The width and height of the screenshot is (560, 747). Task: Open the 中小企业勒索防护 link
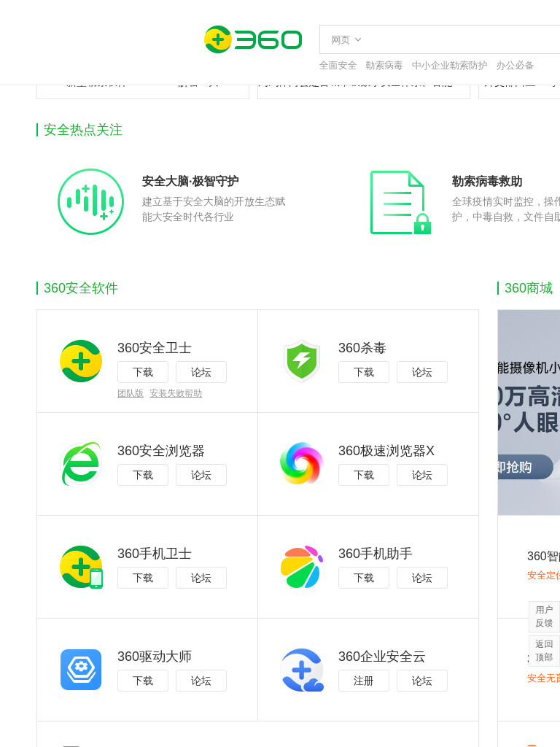pyautogui.click(x=449, y=65)
